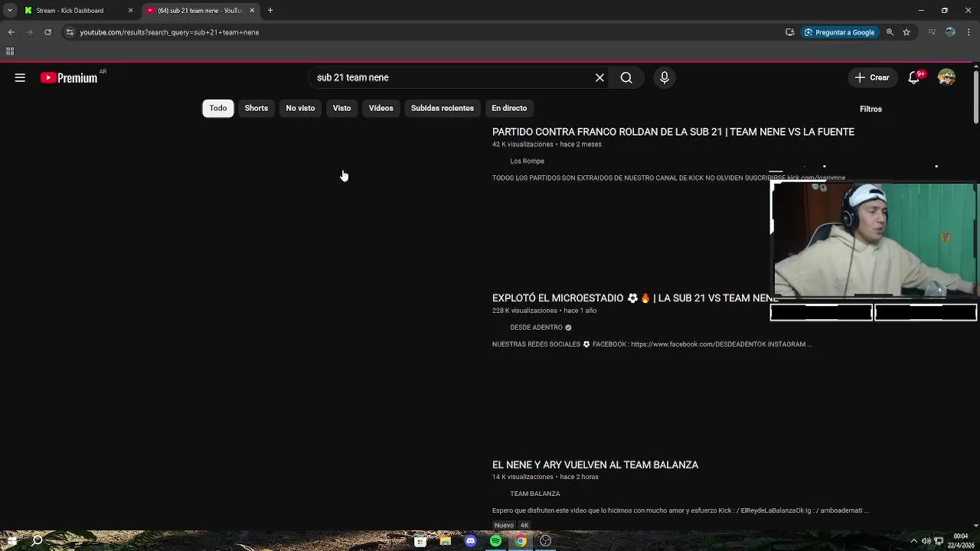Click the Chrome taskbar icon

tap(521, 541)
